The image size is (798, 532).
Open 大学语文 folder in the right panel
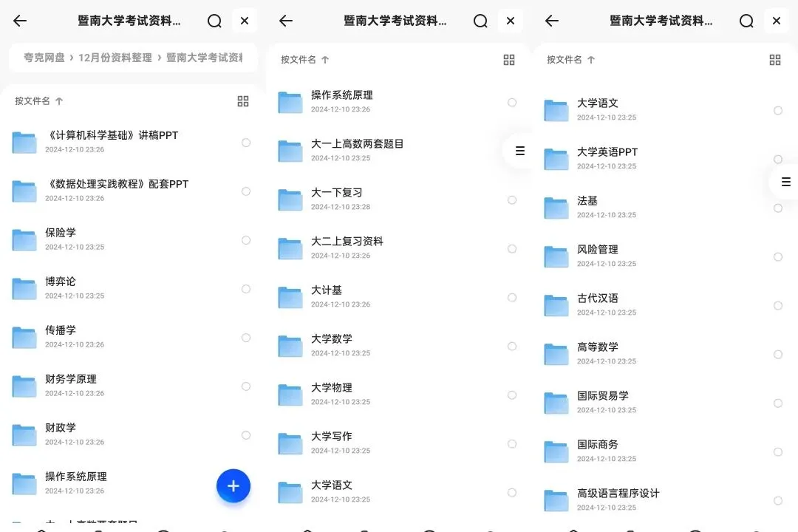pos(598,103)
